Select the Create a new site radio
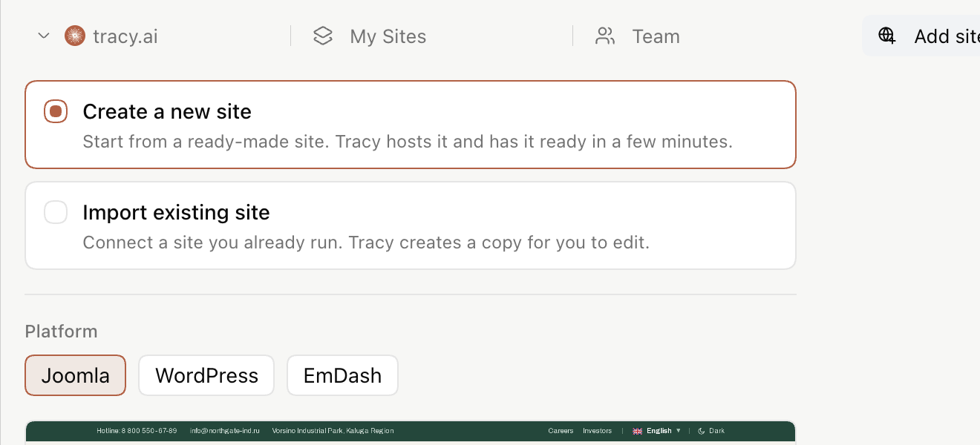 tap(56, 111)
